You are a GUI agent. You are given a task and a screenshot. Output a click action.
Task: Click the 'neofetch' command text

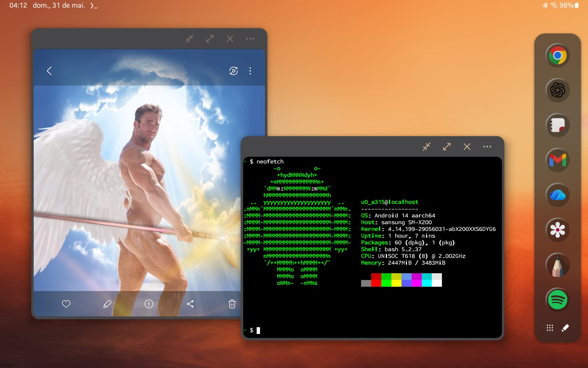coord(270,162)
